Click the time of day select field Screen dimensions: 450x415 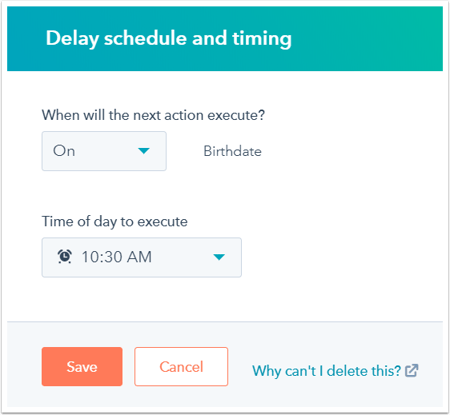142,257
